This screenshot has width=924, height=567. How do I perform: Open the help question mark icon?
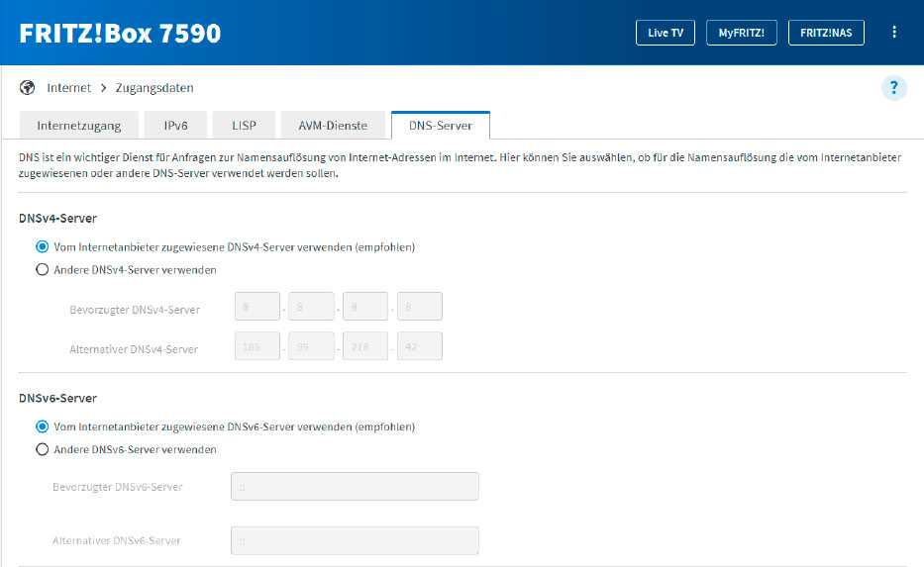(x=894, y=88)
